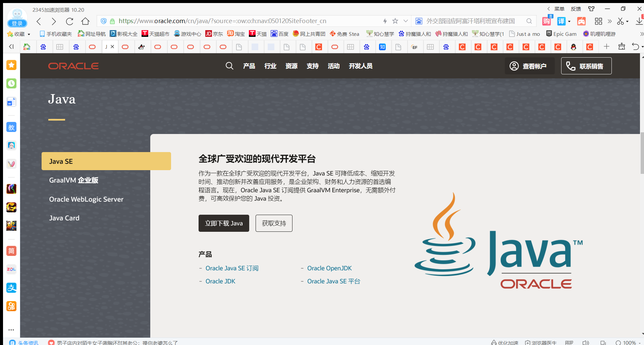Viewport: 644px width, 345px height.
Task: Collapse the sidebar with the arrow toggle
Action: [11, 47]
